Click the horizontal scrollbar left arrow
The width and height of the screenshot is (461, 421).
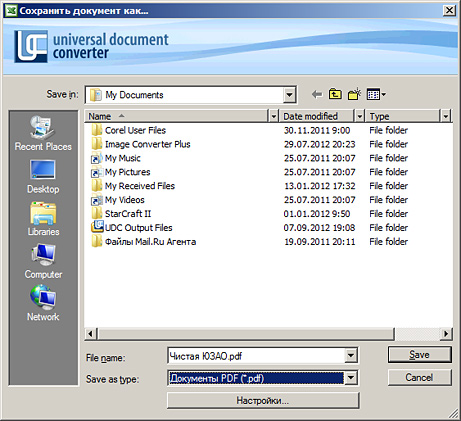coord(90,333)
